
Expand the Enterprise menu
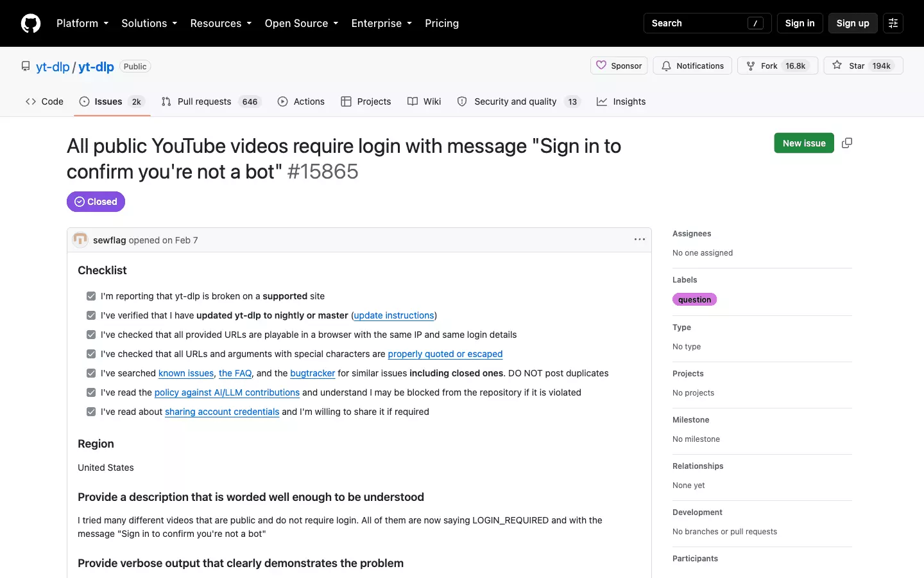click(381, 23)
